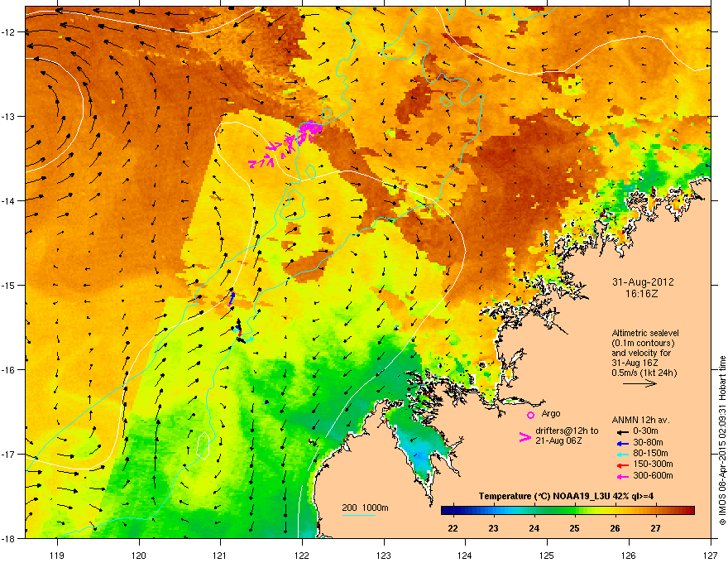Click the magenta 300-600m legend arrow
Screen dimensions: 728x563
pyautogui.click(x=625, y=477)
